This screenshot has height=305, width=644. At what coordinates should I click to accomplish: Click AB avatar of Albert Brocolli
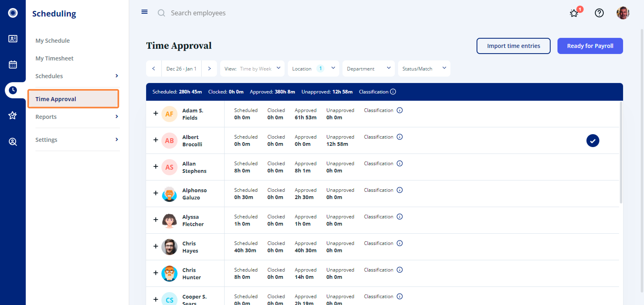coord(169,140)
